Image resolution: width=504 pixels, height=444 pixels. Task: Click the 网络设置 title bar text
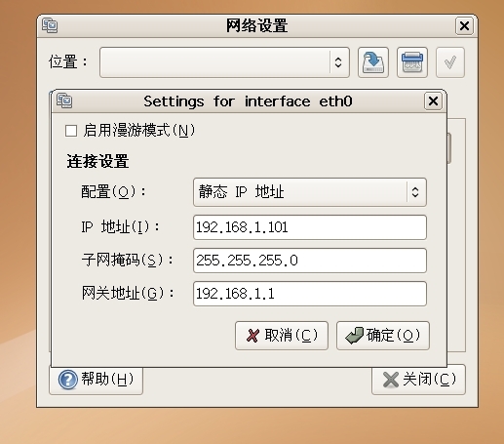point(256,25)
